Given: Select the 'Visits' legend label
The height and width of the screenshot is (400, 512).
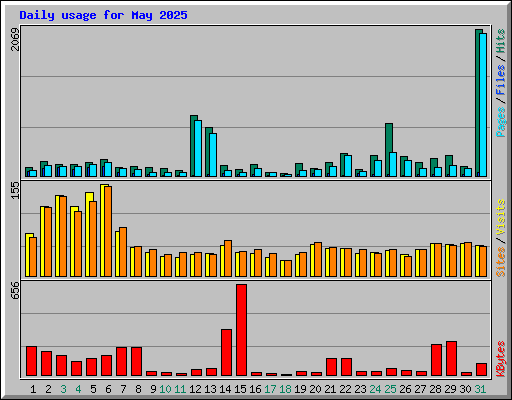Looking at the screenshot, I should (501, 217).
